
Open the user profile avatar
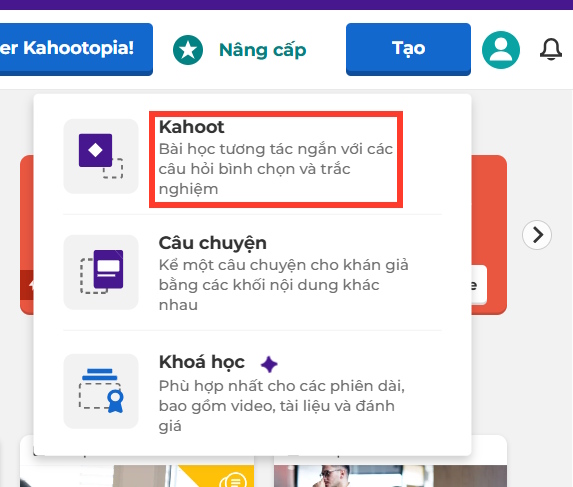pos(501,50)
